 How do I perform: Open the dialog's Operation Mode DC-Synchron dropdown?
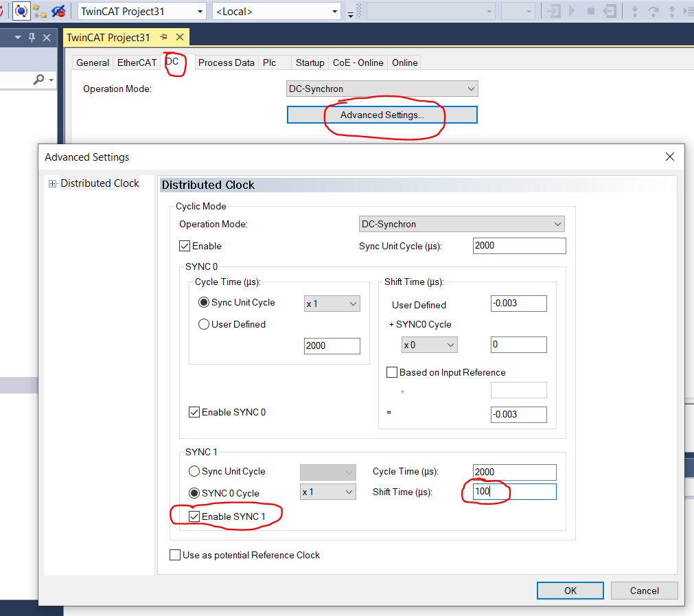pos(461,224)
